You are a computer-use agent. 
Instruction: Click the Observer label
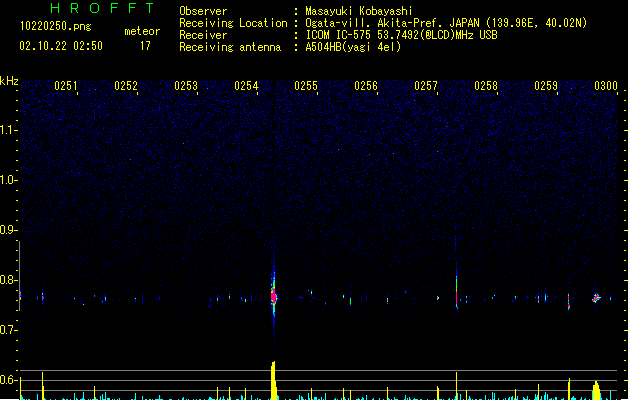tap(203, 11)
